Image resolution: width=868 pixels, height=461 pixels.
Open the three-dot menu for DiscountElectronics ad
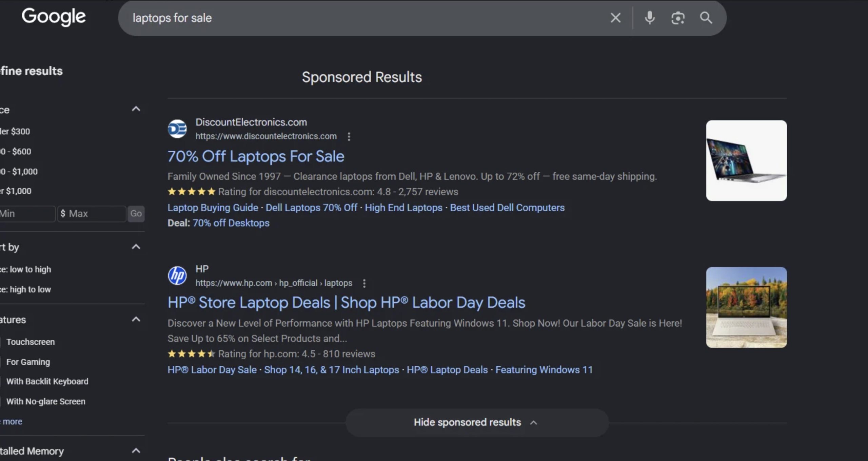pyautogui.click(x=349, y=136)
